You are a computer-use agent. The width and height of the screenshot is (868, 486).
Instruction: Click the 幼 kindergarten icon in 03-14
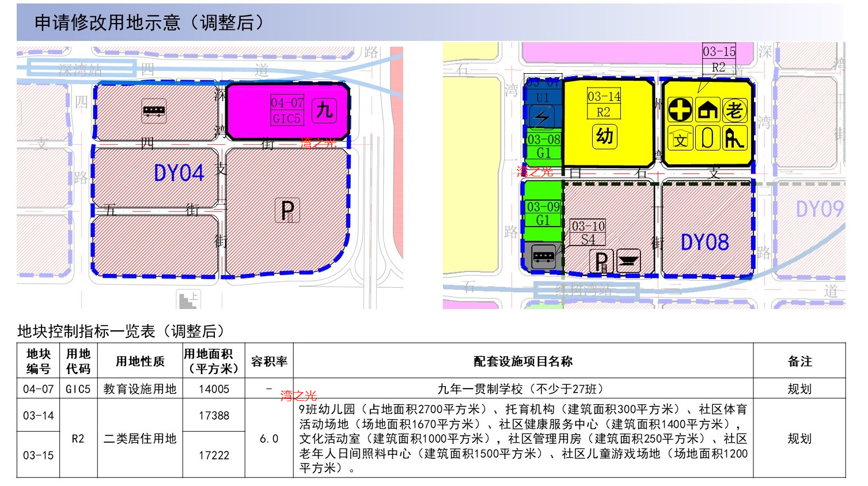pos(604,137)
